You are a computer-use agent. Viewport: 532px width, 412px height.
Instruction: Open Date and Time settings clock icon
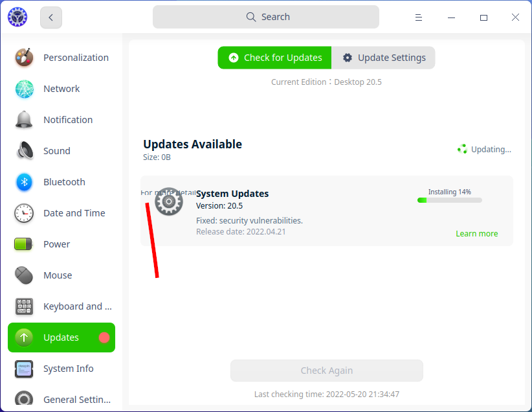(23, 213)
